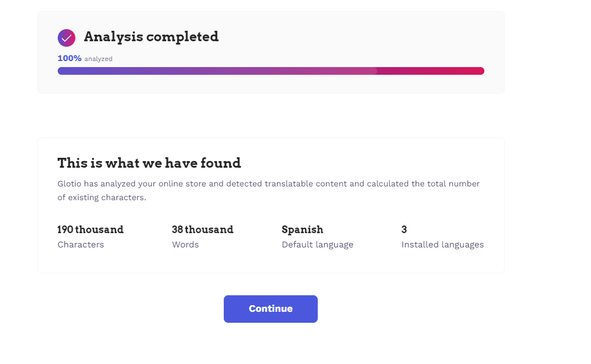This screenshot has height=364, width=591.
Task: Click the number 3 installed languages value
Action: (404, 229)
